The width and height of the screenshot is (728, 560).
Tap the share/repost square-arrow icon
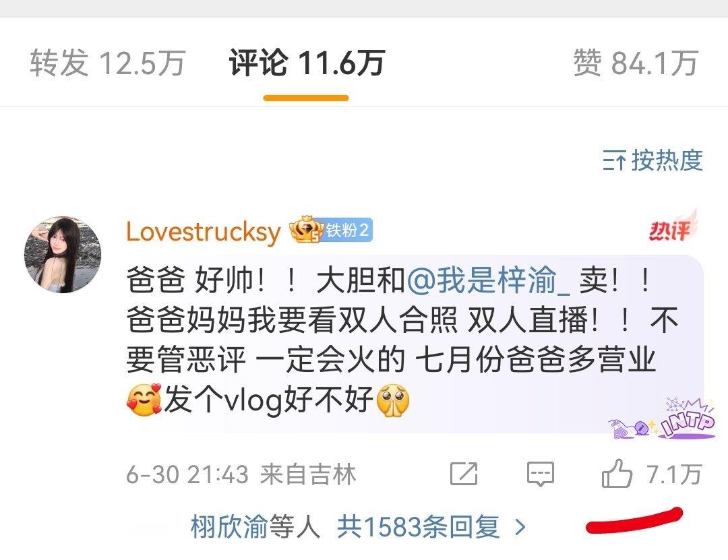[x=464, y=474]
